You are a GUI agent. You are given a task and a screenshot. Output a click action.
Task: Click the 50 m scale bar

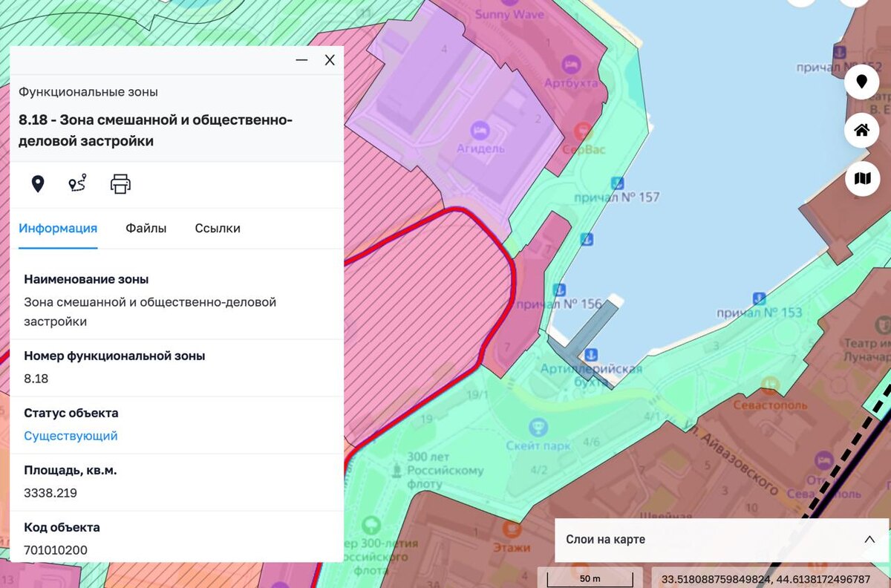590,578
